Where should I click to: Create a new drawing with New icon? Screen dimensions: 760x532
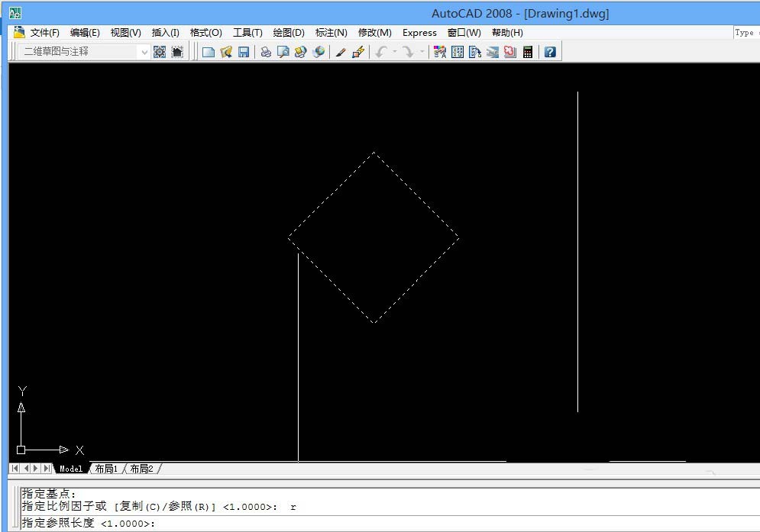point(209,52)
